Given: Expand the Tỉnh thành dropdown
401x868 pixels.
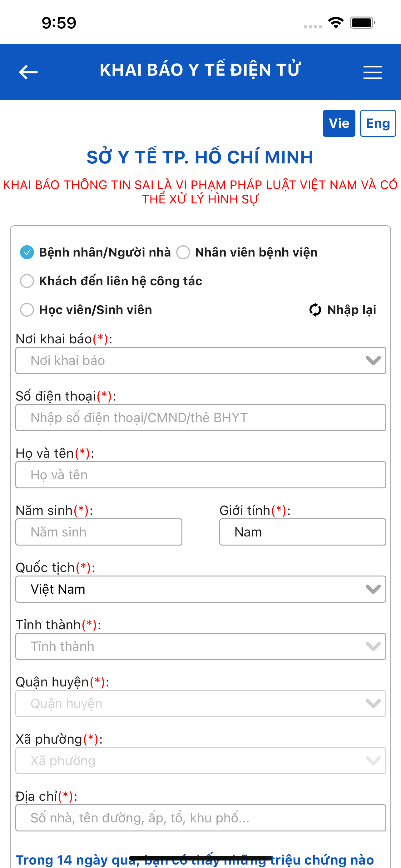Looking at the screenshot, I should [x=201, y=646].
